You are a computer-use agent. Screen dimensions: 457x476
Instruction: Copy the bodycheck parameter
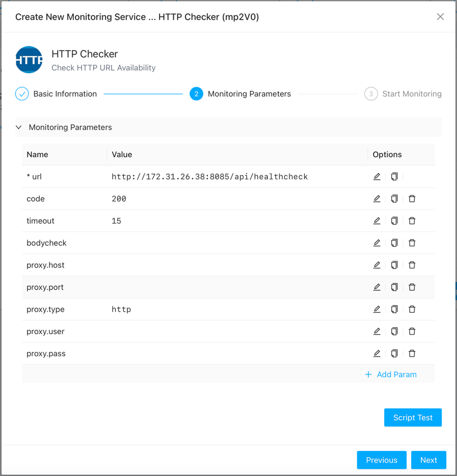tap(394, 243)
